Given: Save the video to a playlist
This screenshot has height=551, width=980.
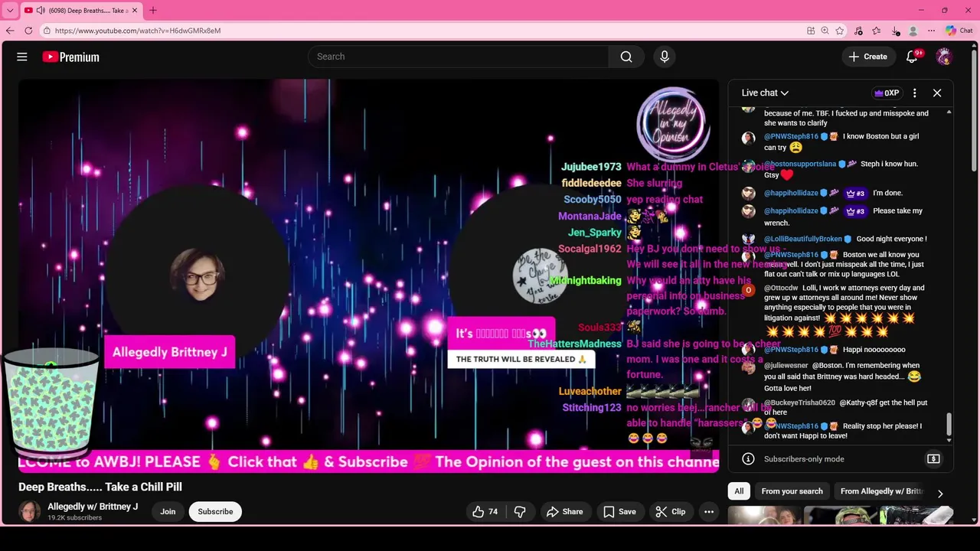Looking at the screenshot, I should (619, 512).
